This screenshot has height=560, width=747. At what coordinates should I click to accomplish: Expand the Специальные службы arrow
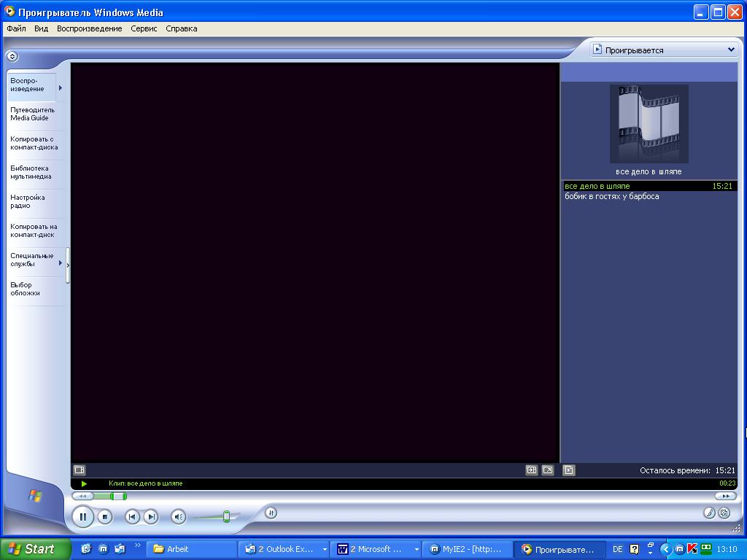click(x=61, y=262)
